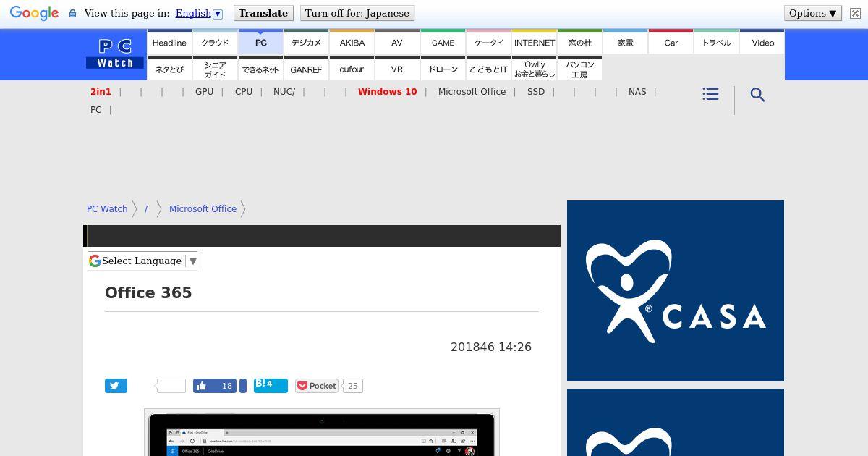Click Turn off for: Japanese button

[357, 13]
